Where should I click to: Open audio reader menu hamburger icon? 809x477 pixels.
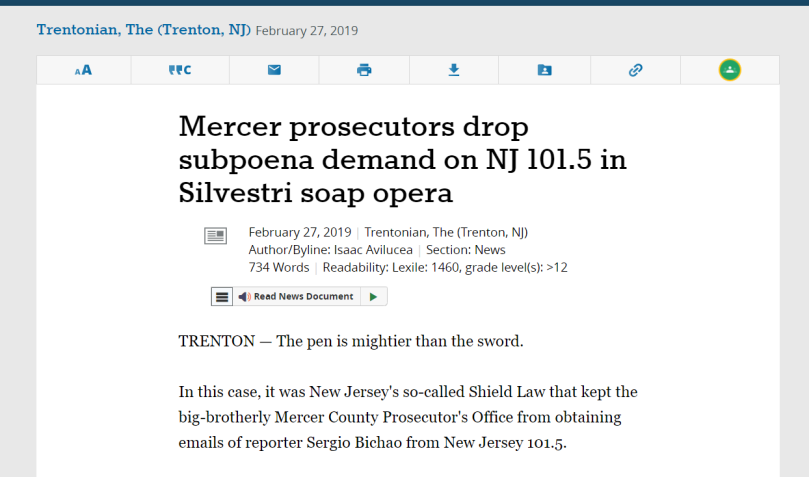pos(222,297)
